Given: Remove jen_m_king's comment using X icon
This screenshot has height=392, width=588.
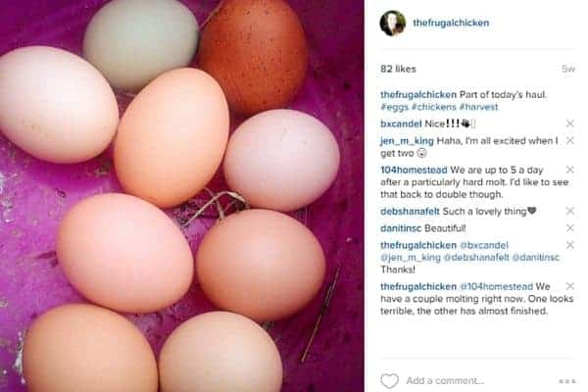Looking at the screenshot, I should coord(570,141).
